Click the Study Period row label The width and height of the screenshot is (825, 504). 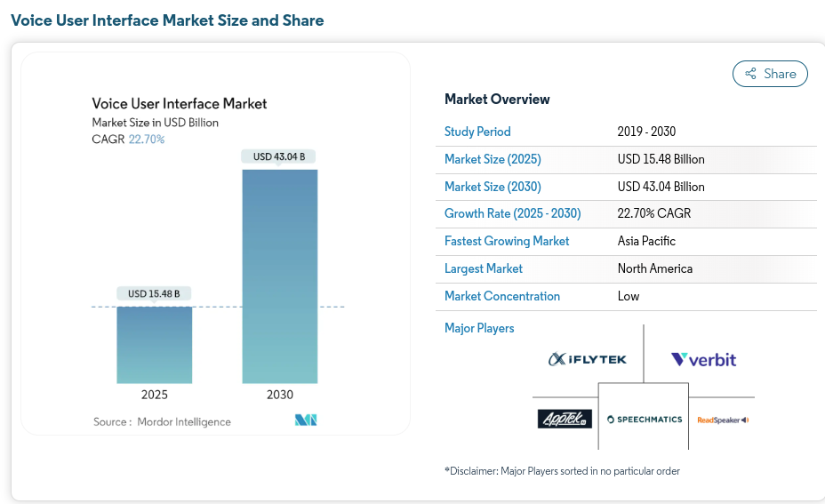pyautogui.click(x=477, y=132)
